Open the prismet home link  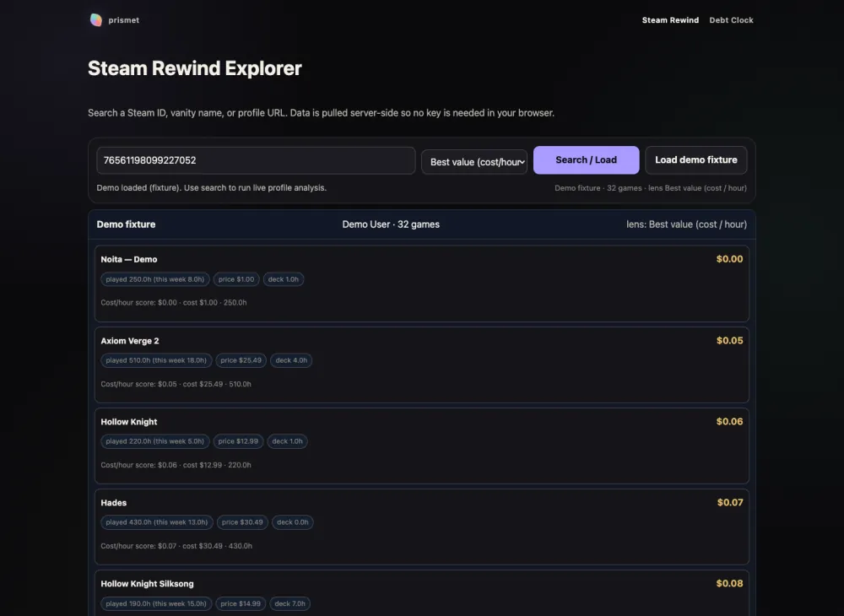(x=115, y=20)
